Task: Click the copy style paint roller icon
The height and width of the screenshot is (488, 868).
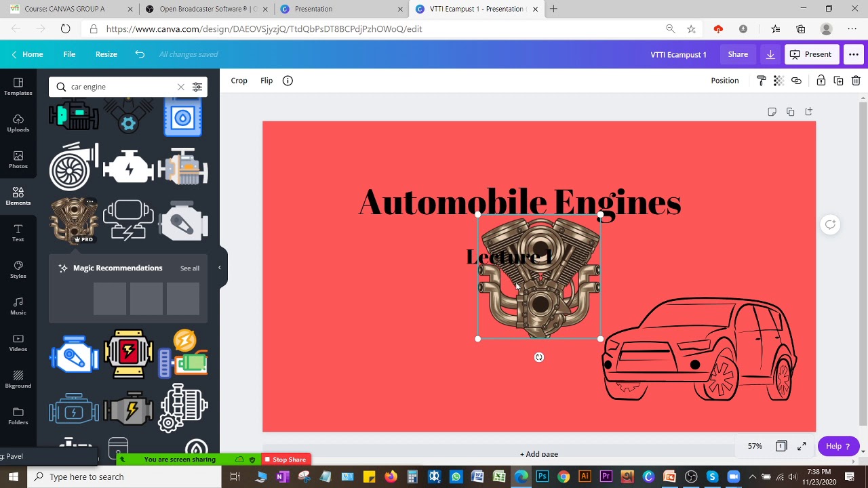Action: click(x=762, y=81)
